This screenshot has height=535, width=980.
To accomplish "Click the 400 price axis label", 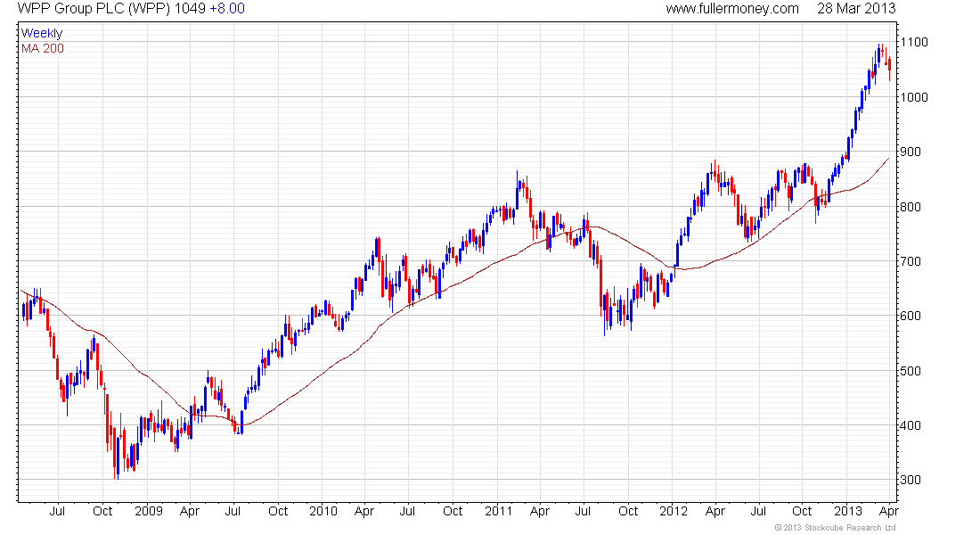I will 910,425.
